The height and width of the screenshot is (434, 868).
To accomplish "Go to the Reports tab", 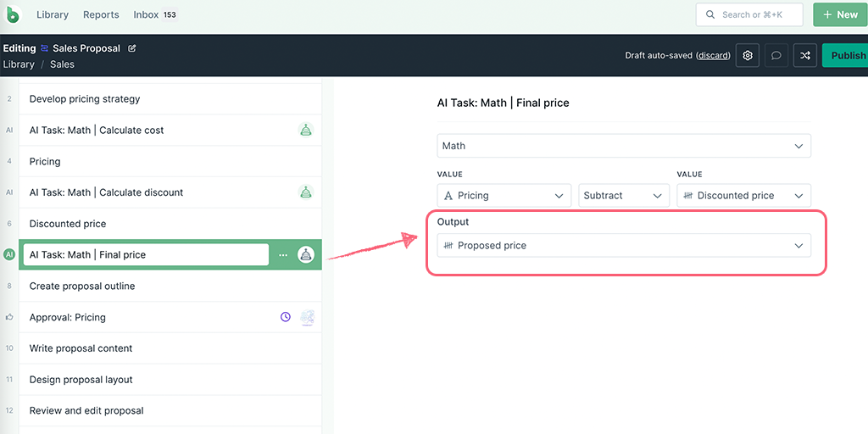I will (101, 15).
